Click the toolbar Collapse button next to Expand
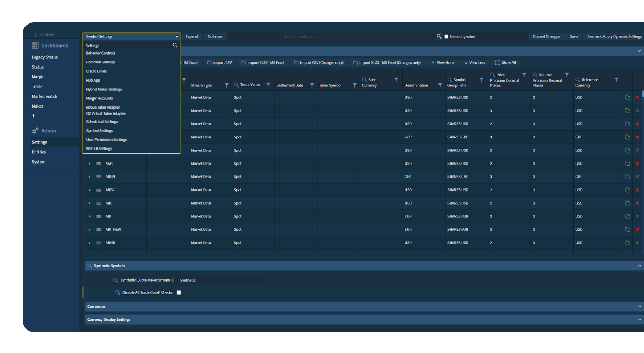Screen dimensions: 644x353 click(x=215, y=36)
